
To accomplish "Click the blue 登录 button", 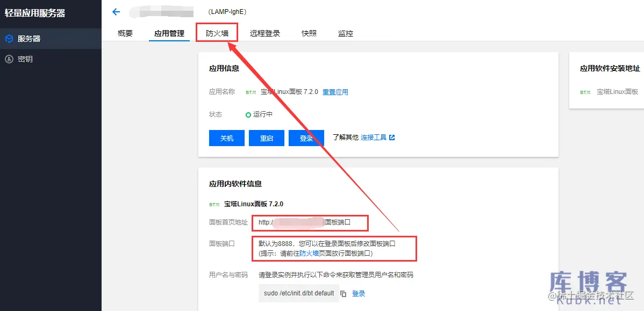I will [x=306, y=138].
